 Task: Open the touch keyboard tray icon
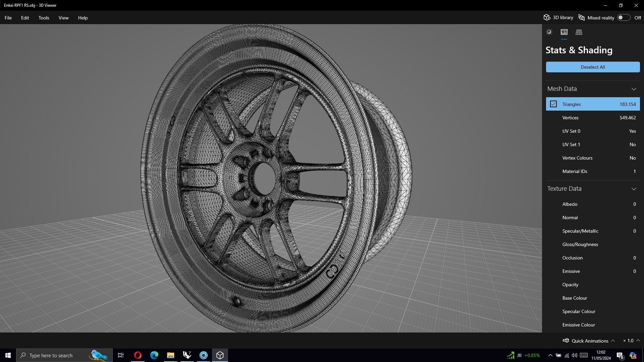coord(584,355)
